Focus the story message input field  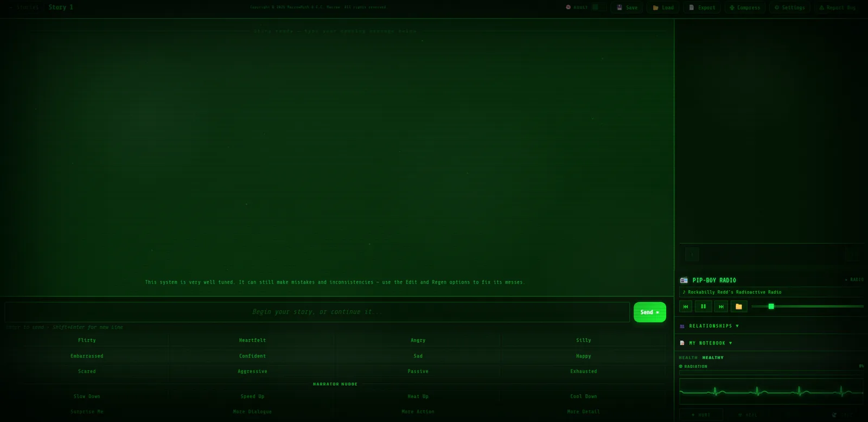coord(317,312)
